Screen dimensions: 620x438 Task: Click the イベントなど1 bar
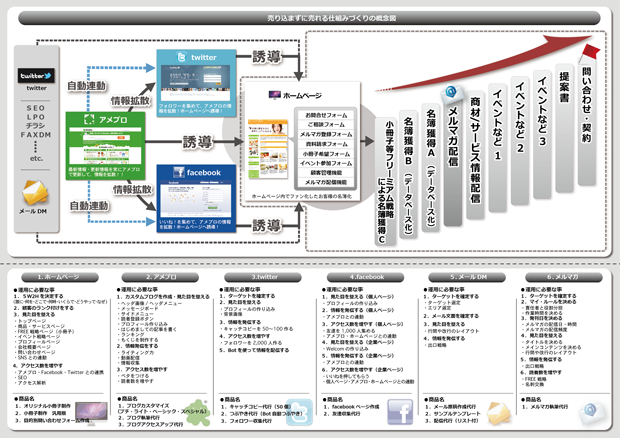click(x=497, y=147)
